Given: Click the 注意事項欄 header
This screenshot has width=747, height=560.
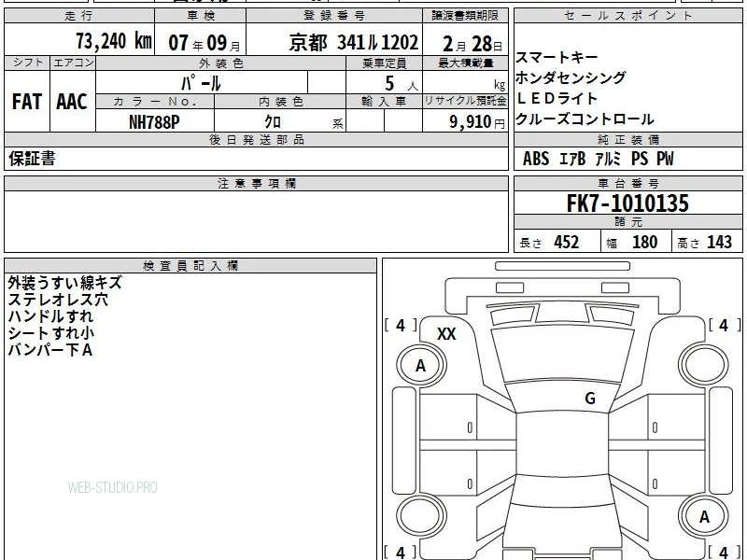Looking at the screenshot, I should (256, 183).
